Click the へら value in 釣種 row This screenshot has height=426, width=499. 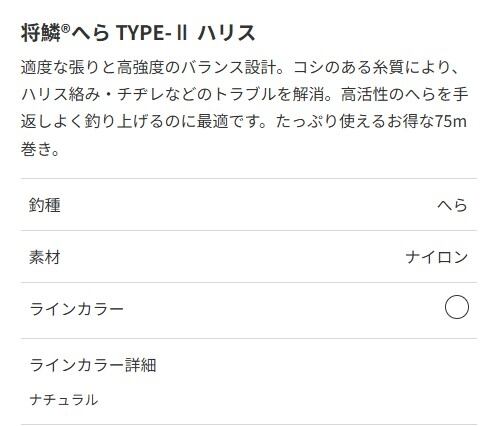[452, 205]
